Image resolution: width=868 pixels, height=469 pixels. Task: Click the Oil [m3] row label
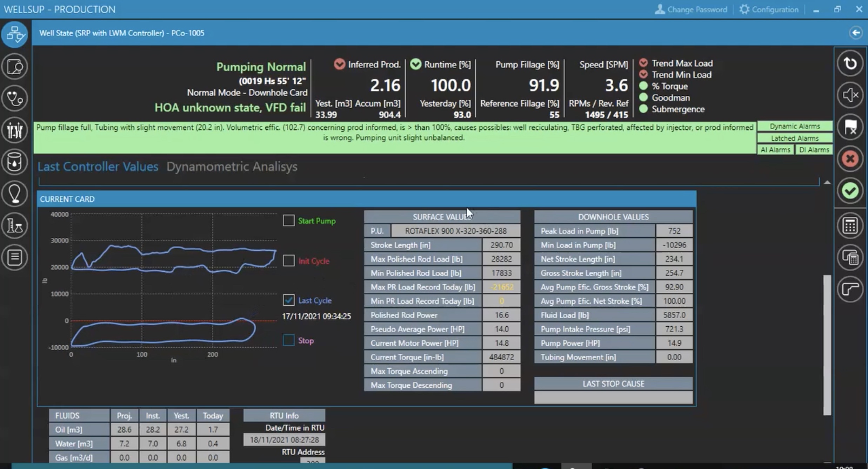click(x=79, y=429)
